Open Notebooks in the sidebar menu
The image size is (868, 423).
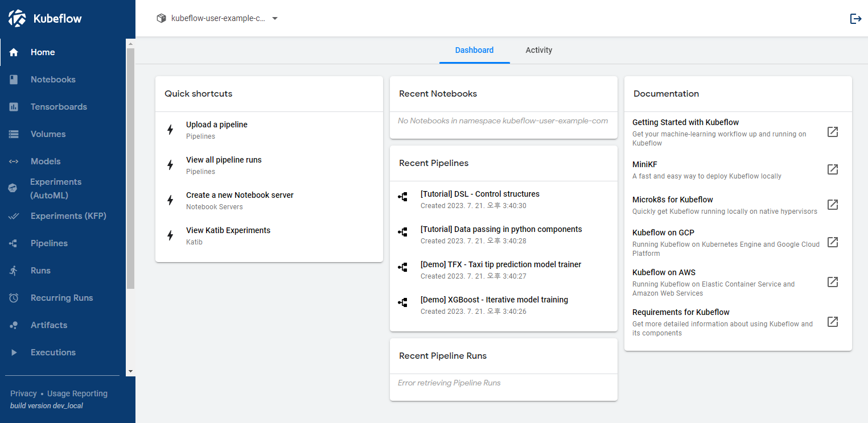point(63,80)
